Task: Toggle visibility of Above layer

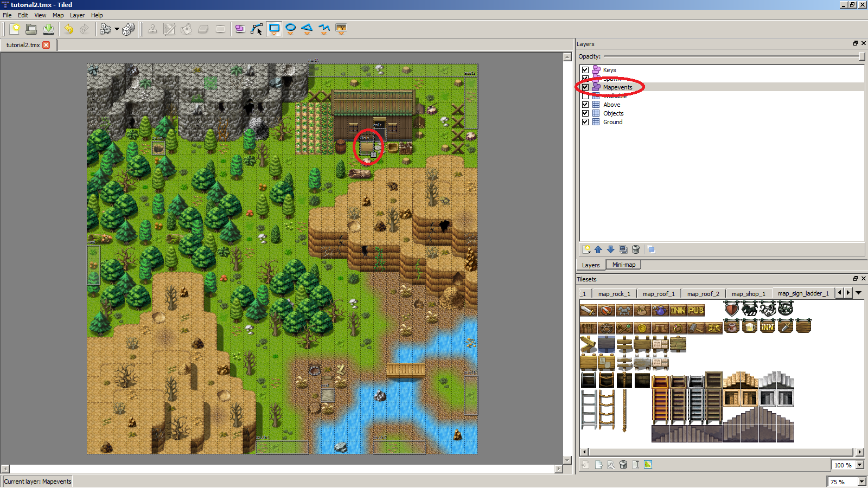Action: 585,105
